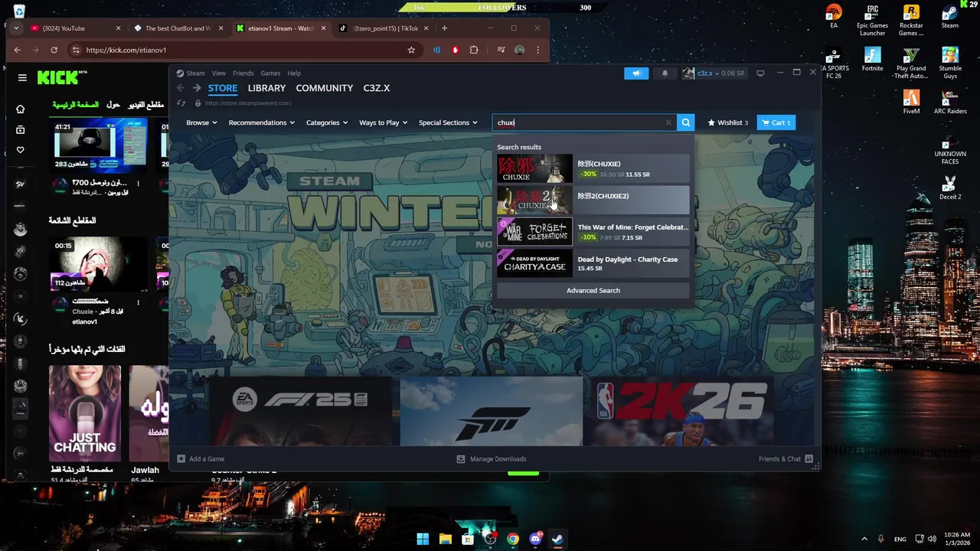Open the Forza banner in the Steam store
The image size is (980, 551).
point(491,410)
